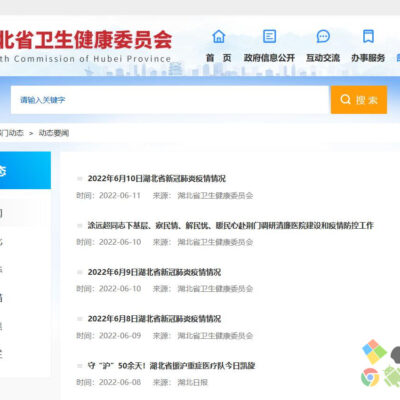Open article 2022年6月10日湖北省新冠肺炎疫情情况
Viewport: 400px width, 400px height.
(157, 179)
